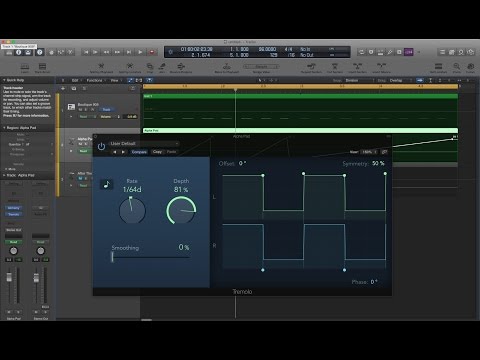This screenshot has height=360, width=480.
Task: Open the Toolbar toggle button
Action: 28,52
